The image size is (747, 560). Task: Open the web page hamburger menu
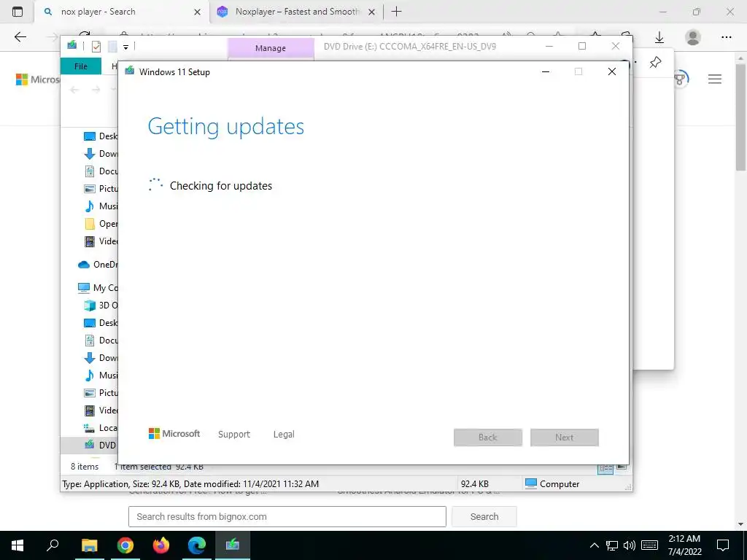coord(715,79)
